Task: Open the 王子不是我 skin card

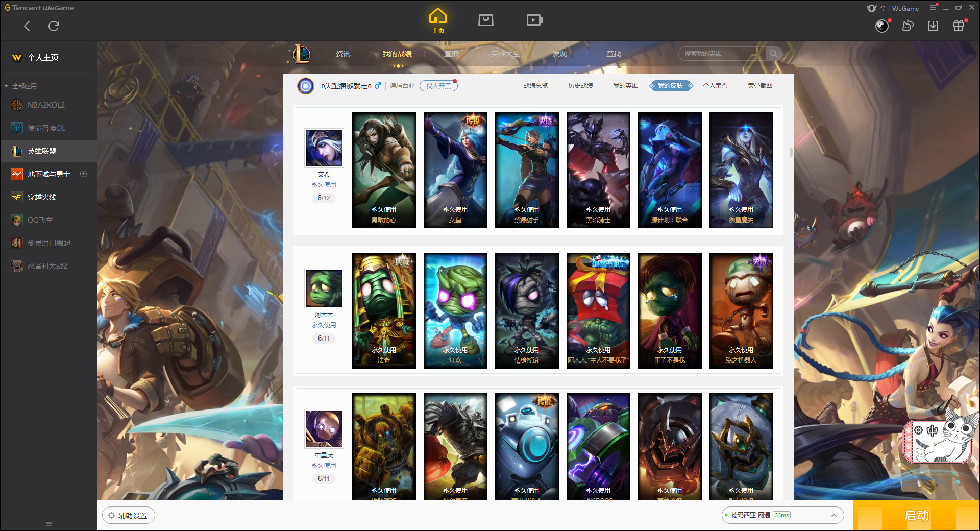Action: pos(670,310)
